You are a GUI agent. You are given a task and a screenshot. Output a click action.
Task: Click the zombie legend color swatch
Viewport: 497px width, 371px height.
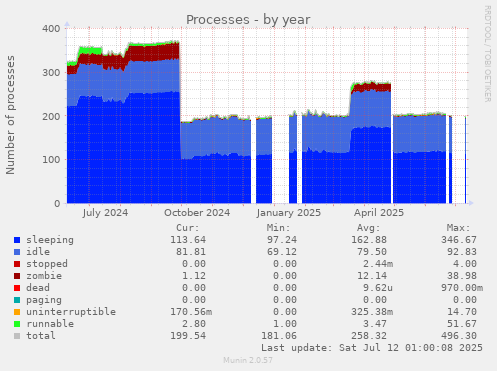pyautogui.click(x=17, y=276)
